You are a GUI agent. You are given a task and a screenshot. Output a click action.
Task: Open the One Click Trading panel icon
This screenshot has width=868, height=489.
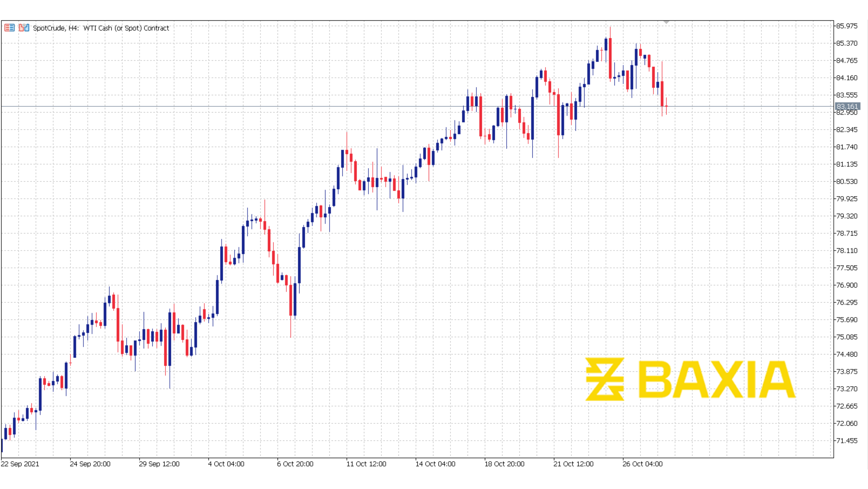point(9,28)
